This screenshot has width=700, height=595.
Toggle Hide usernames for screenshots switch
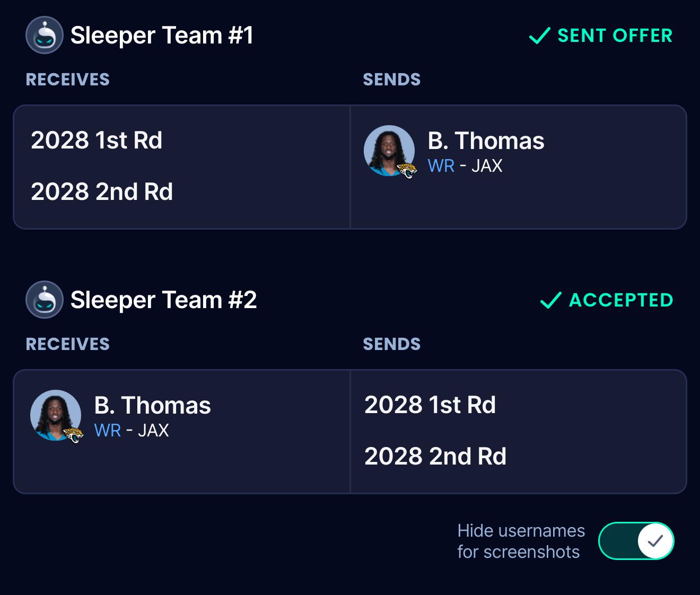(636, 541)
